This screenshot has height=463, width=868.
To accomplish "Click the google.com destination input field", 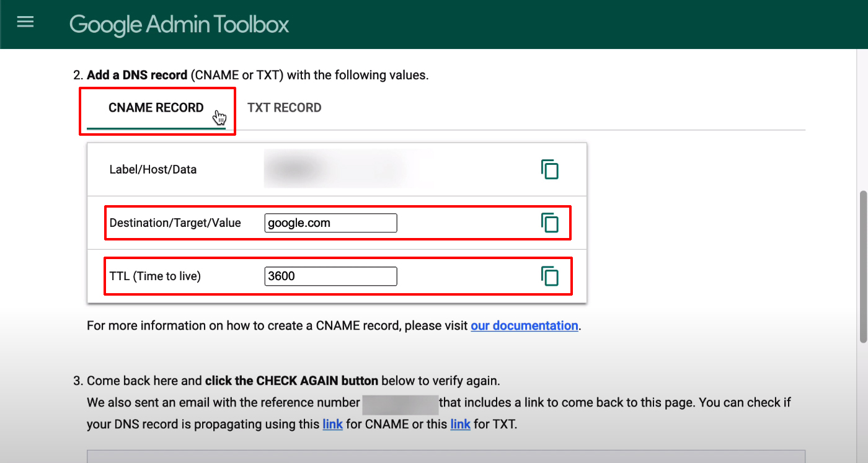I will (330, 223).
